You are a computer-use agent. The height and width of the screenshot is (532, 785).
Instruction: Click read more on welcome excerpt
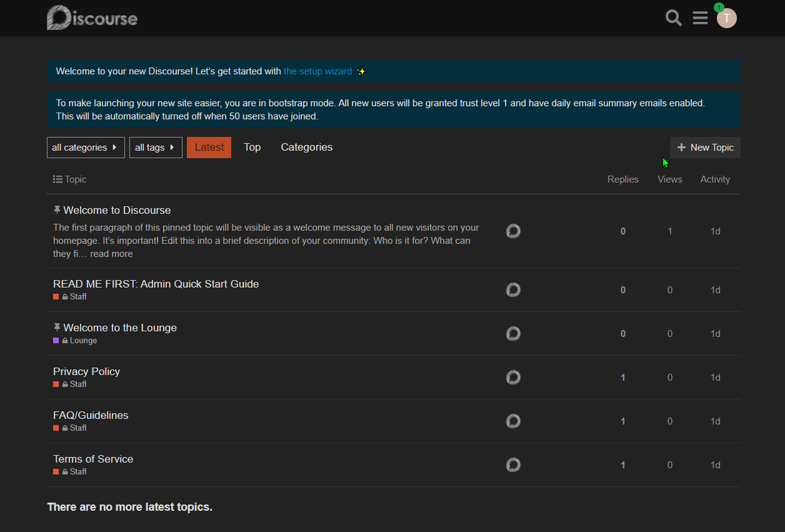pos(111,254)
